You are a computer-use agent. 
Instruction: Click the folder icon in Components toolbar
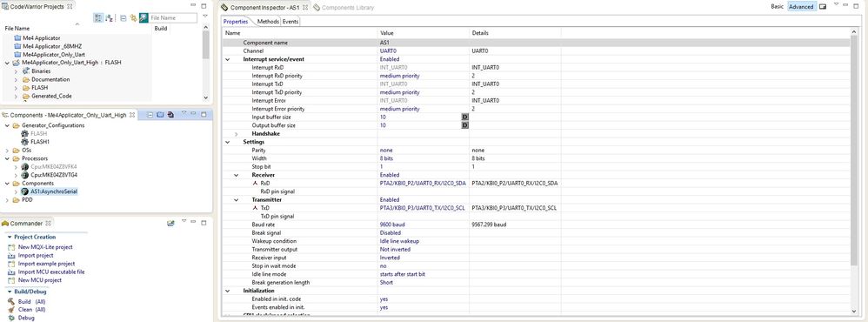pos(160,114)
